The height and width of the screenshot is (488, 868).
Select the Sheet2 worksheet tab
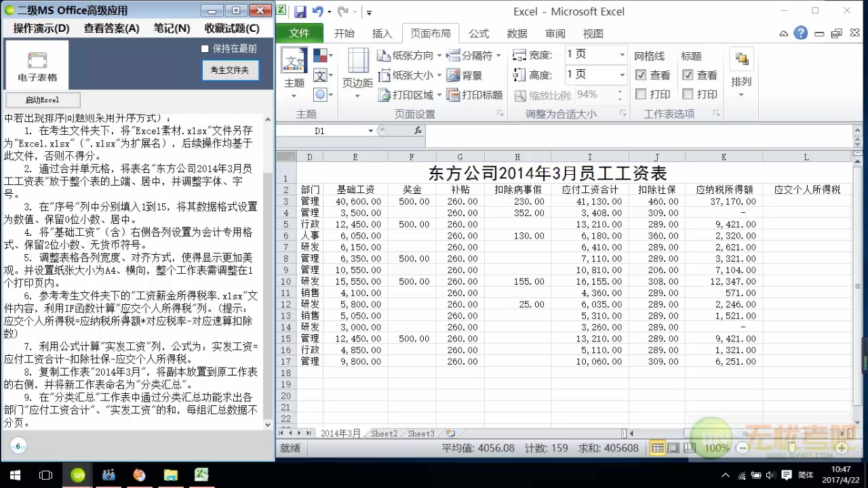384,434
